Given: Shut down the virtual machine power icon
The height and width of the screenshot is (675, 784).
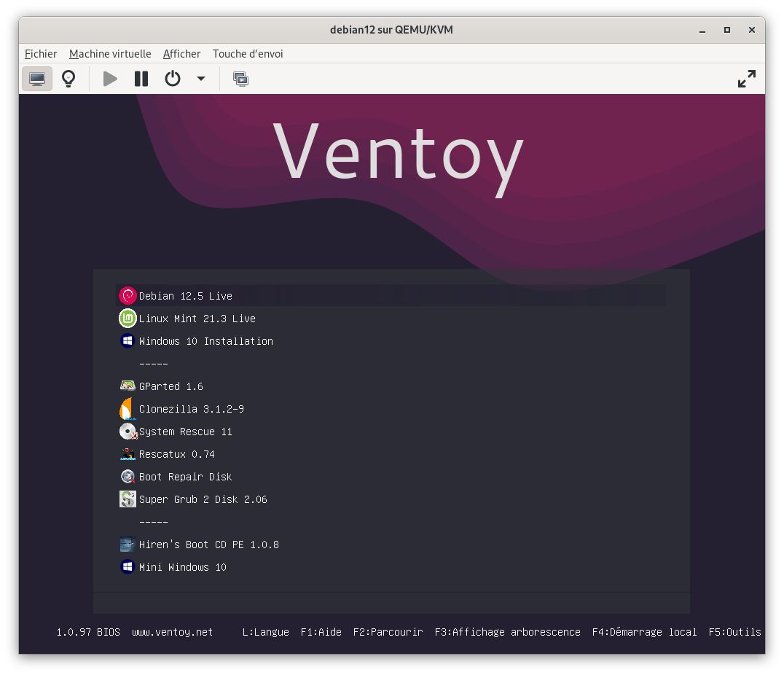Looking at the screenshot, I should point(173,79).
